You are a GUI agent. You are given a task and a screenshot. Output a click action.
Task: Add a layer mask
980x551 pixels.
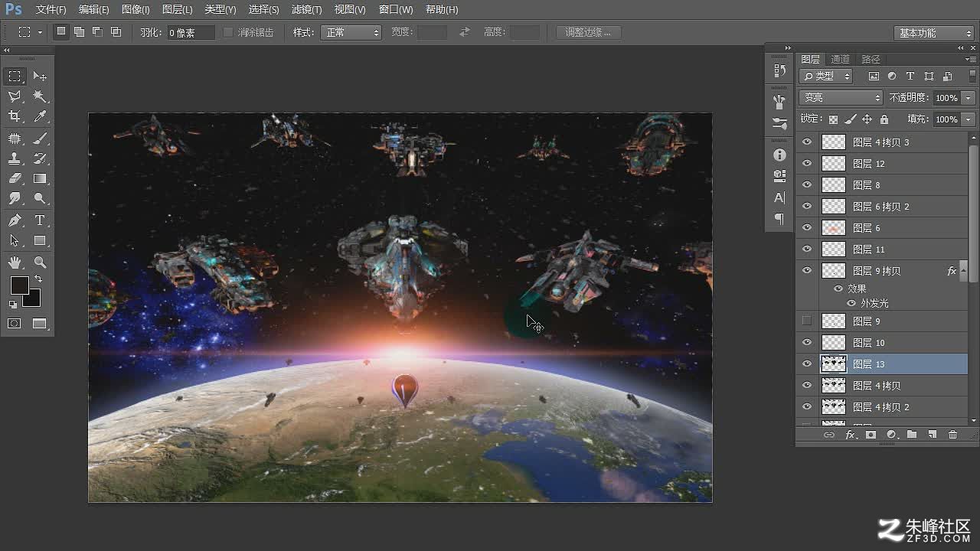click(x=871, y=435)
